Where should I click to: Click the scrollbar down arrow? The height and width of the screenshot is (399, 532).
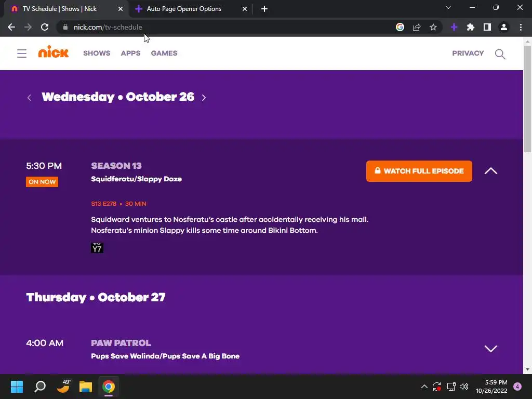point(527,369)
